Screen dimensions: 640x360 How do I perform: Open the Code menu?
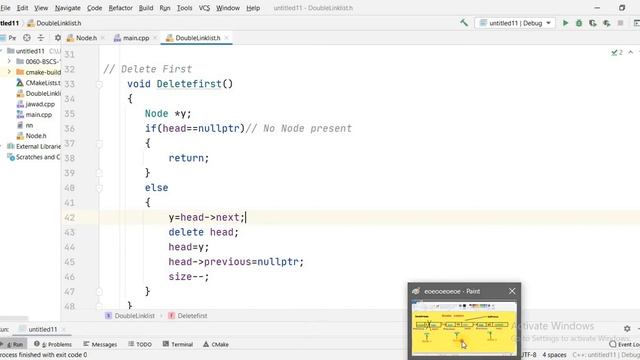[x=94, y=8]
